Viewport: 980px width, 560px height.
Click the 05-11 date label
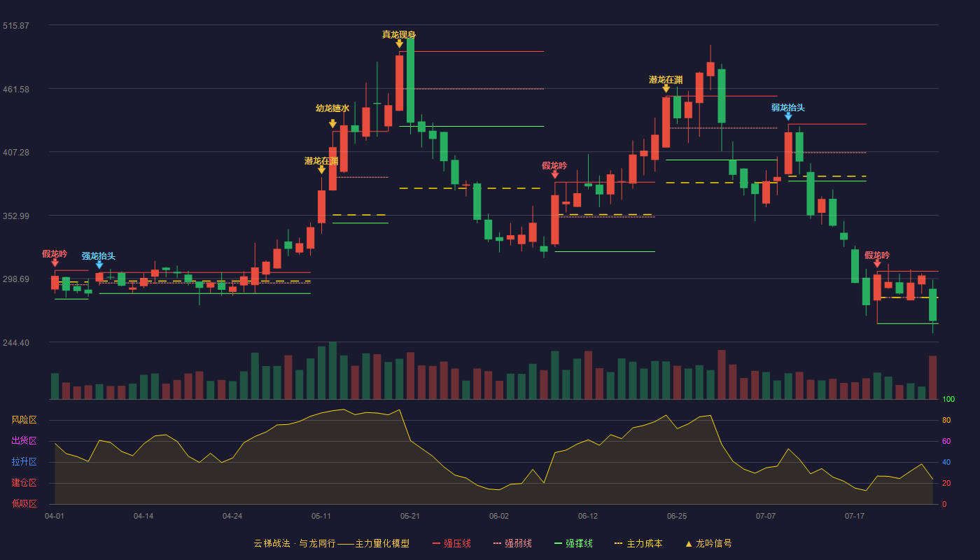pos(321,516)
